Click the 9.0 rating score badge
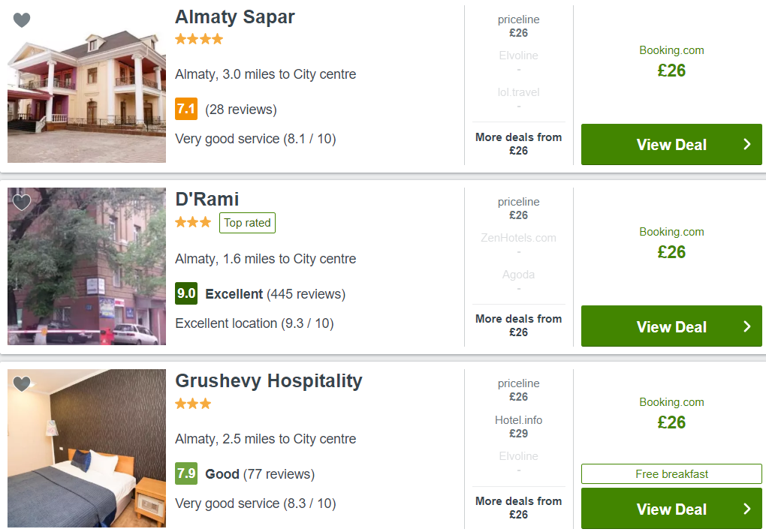766x532 pixels. pyautogui.click(x=186, y=293)
